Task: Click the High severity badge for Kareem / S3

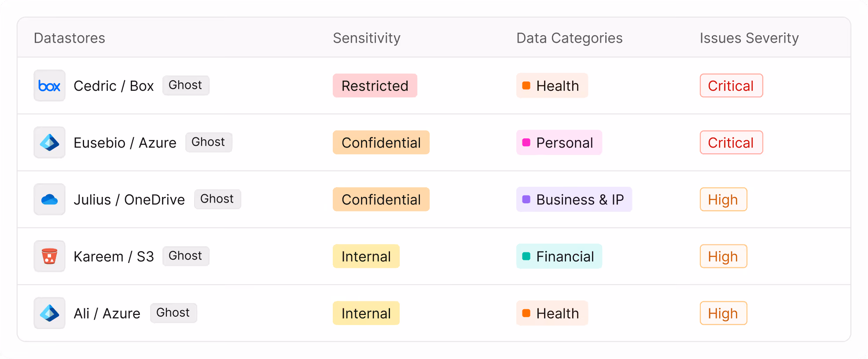Action: tap(723, 256)
